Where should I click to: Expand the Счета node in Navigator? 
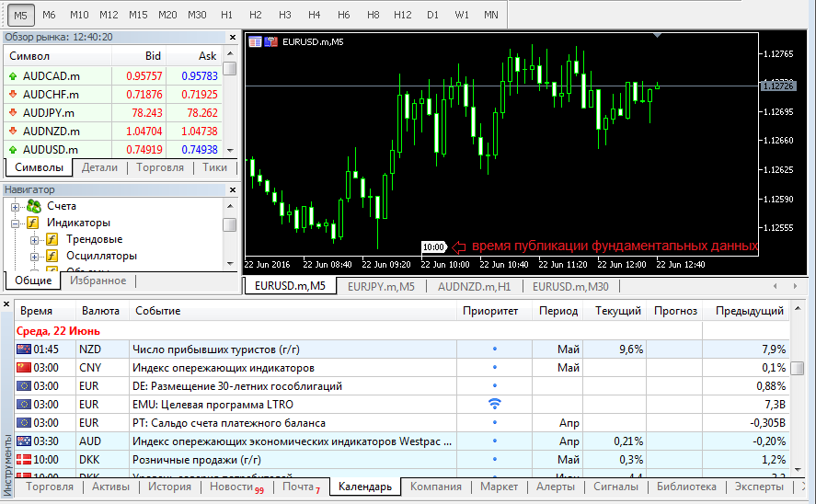(x=16, y=207)
